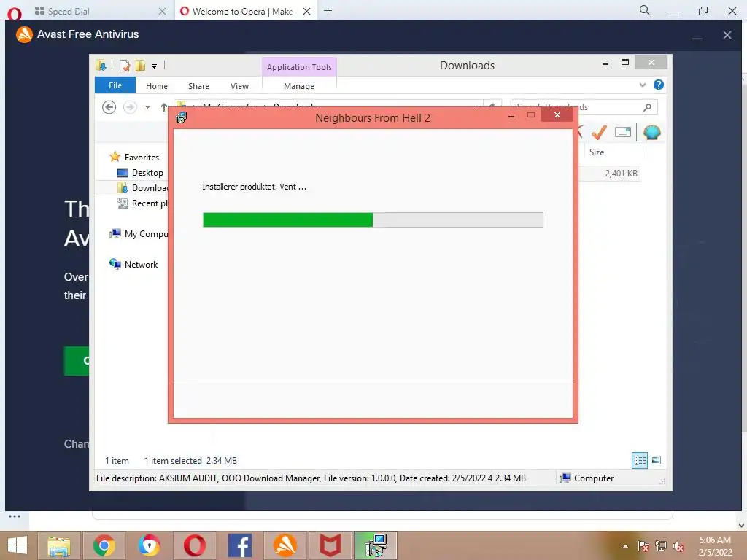747x560 pixels.
Task: Open the three-dots menu at bottom left
Action: tap(15, 516)
